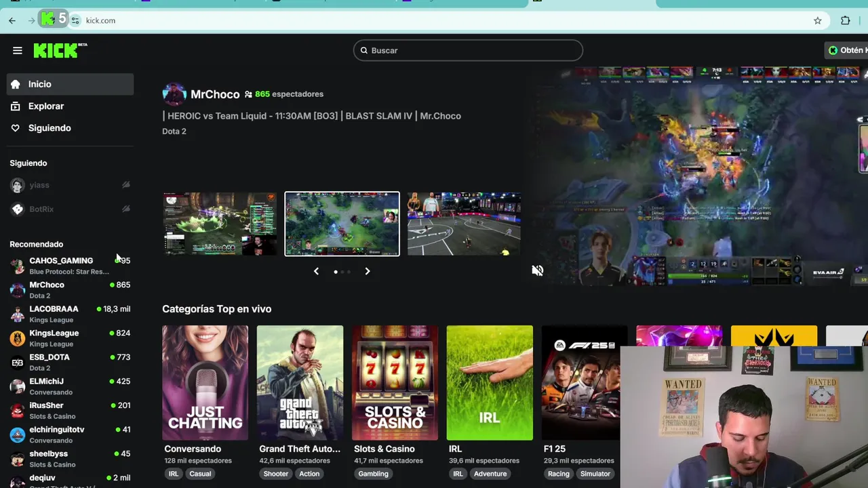Viewport: 868px width, 488px height.
Task: Open the F1 25 category card
Action: [581, 382]
